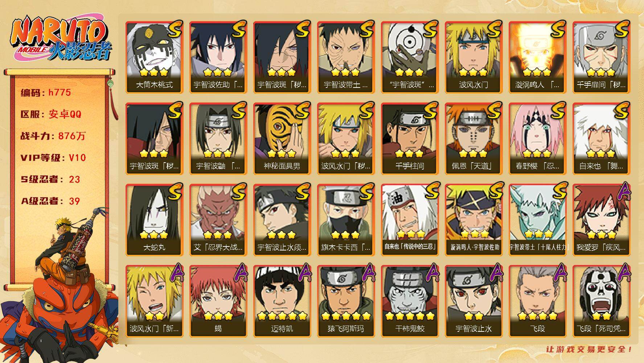644x363 pixels.
Task: Select the 蝎 A-rank card
Action: click(x=218, y=301)
